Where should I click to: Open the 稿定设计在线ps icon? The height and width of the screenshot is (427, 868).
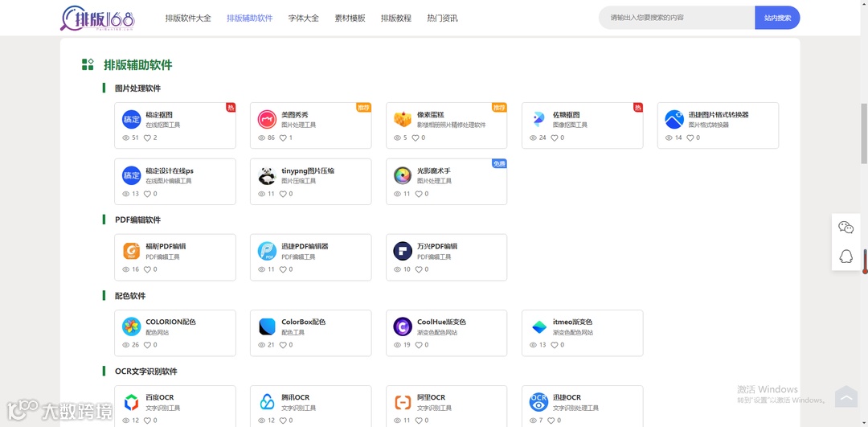tap(132, 175)
